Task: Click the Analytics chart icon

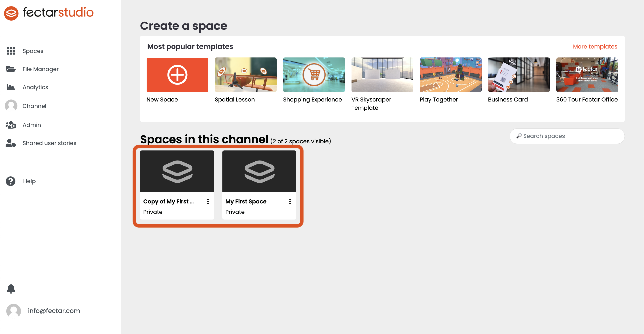Action: [x=11, y=87]
